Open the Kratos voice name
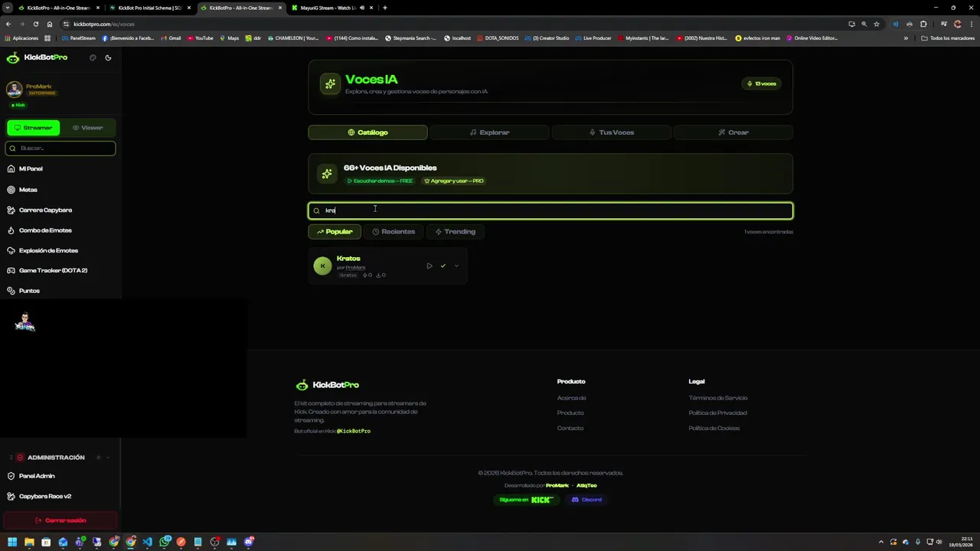The height and width of the screenshot is (551, 980). 348,259
